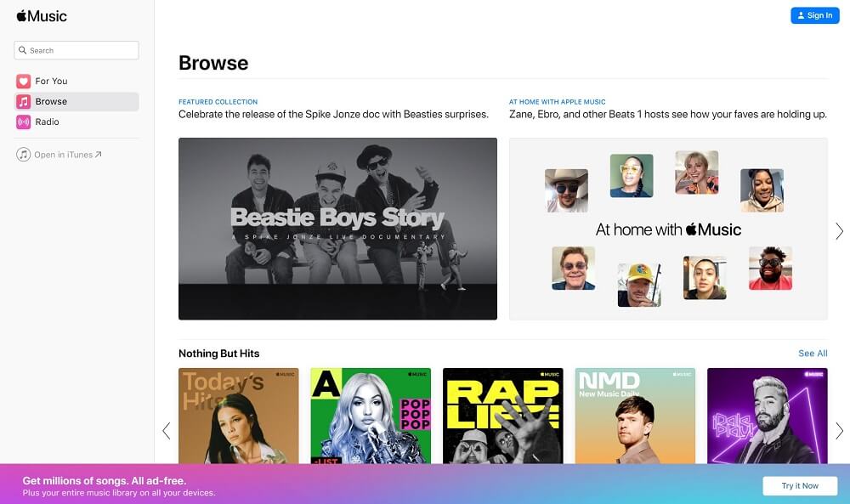This screenshot has height=504, width=850.
Task: Open the At home with Music banner
Action: [668, 229]
